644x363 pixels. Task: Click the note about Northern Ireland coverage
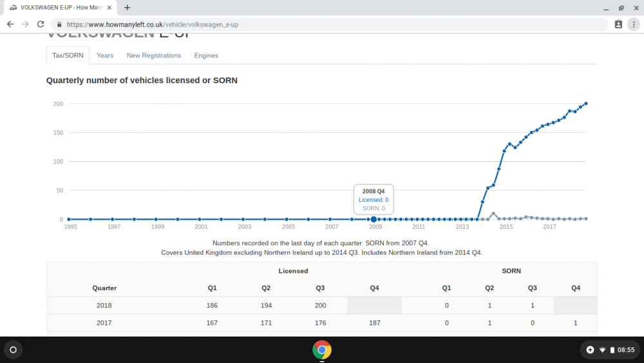321,252
